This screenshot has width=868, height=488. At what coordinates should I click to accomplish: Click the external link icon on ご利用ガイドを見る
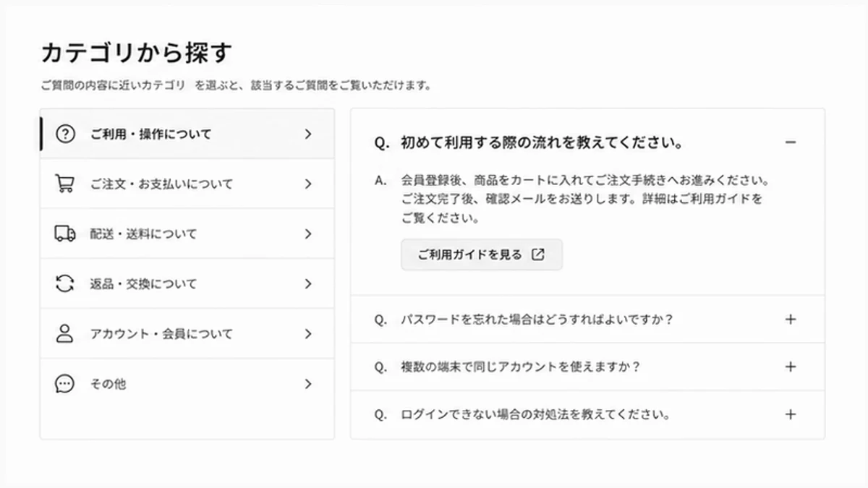(537, 254)
